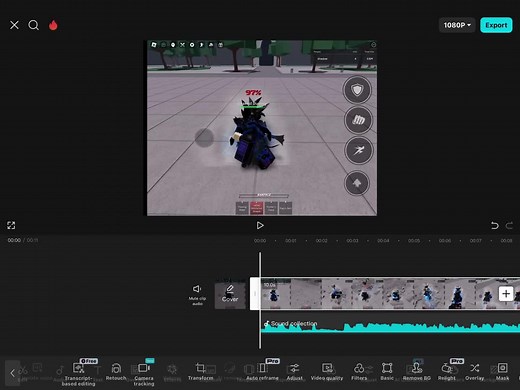Open the Relight Pro tool
Image resolution: width=520 pixels, height=390 pixels.
447,372
